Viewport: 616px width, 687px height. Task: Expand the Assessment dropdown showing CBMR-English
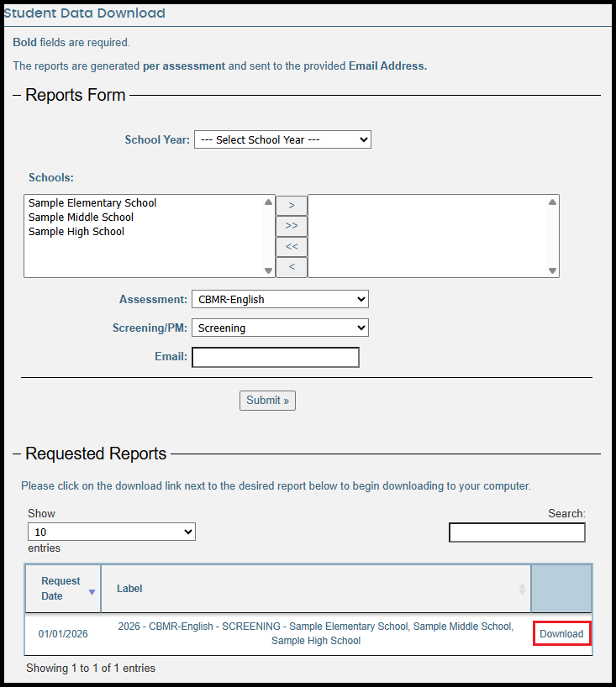click(280, 299)
